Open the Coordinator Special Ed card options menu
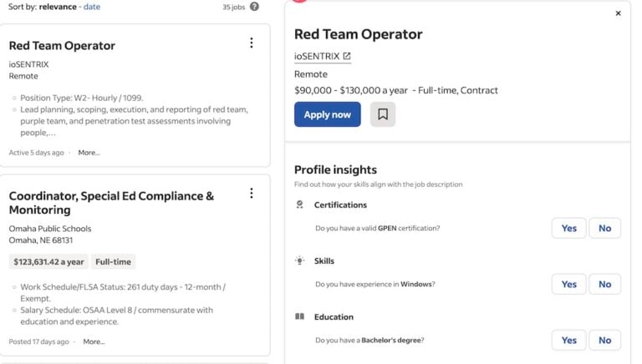 pyautogui.click(x=251, y=194)
